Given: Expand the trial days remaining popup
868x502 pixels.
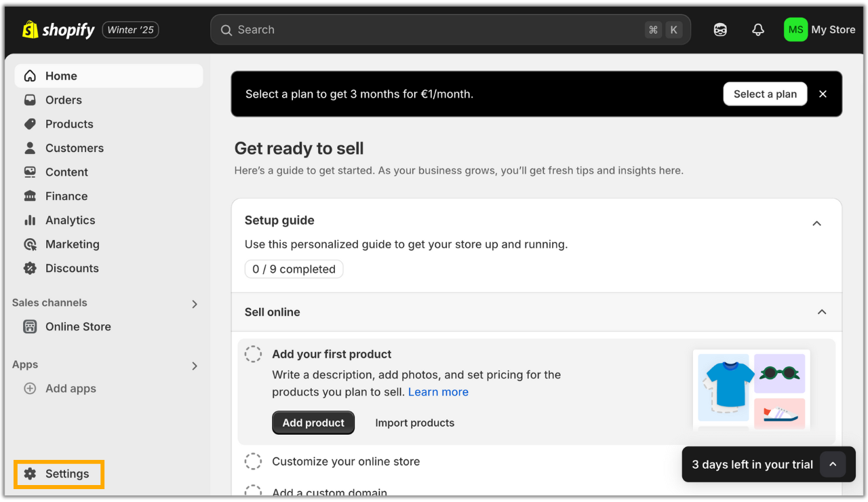Looking at the screenshot, I should click(x=833, y=465).
